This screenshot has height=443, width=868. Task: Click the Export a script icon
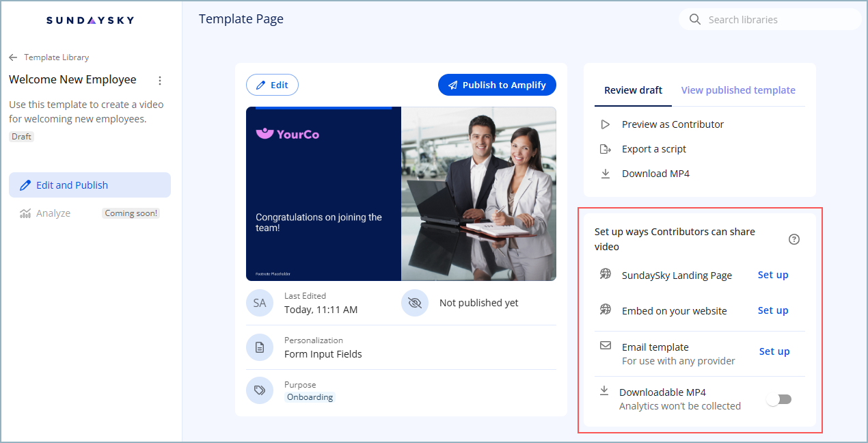pyautogui.click(x=605, y=149)
